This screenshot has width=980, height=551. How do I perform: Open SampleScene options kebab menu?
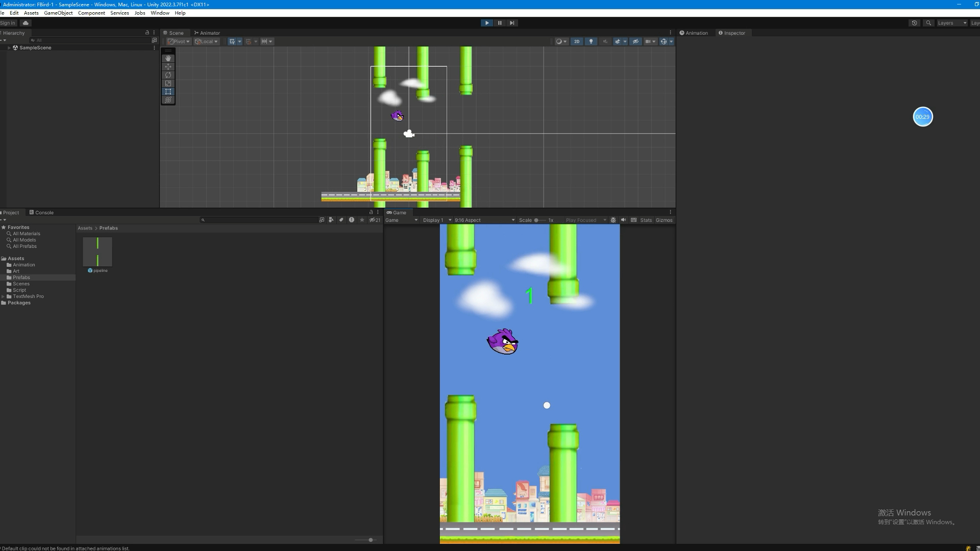click(x=154, y=47)
